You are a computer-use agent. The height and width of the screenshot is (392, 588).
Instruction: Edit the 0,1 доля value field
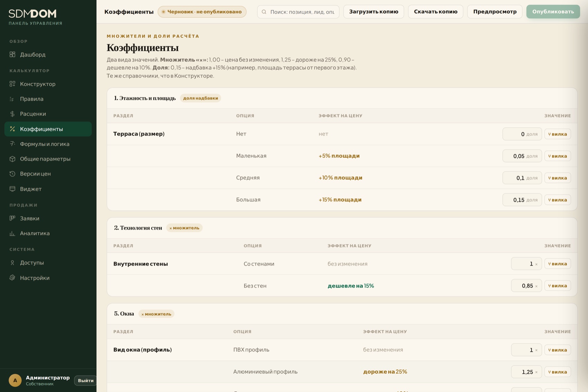(x=522, y=178)
